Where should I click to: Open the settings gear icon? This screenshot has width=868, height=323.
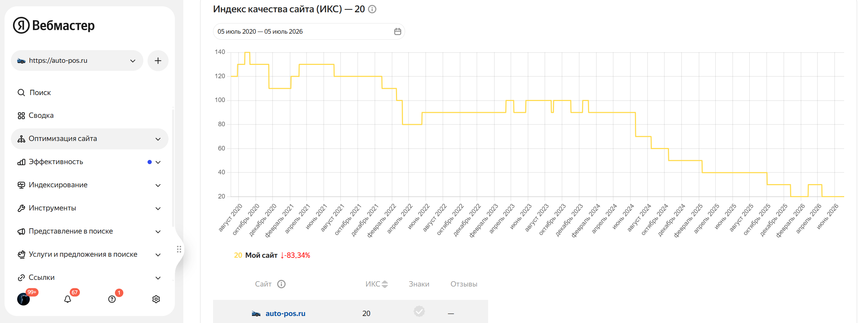coord(156,299)
